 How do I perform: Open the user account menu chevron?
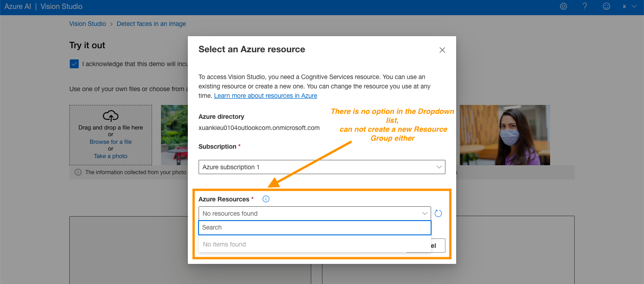(x=634, y=6)
